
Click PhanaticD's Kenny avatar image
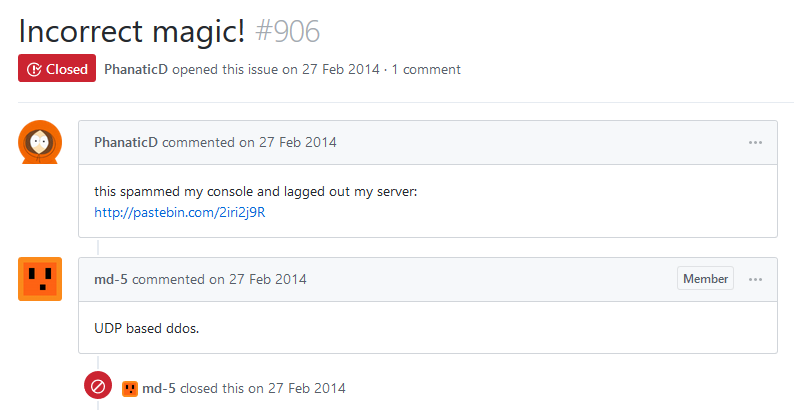40,142
